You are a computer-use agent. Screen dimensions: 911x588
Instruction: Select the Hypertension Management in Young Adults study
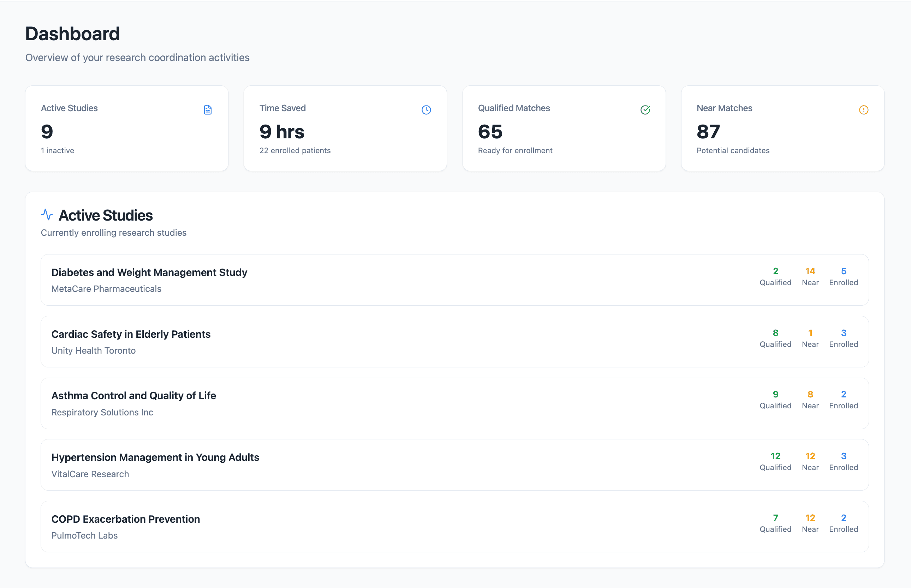[454, 465]
